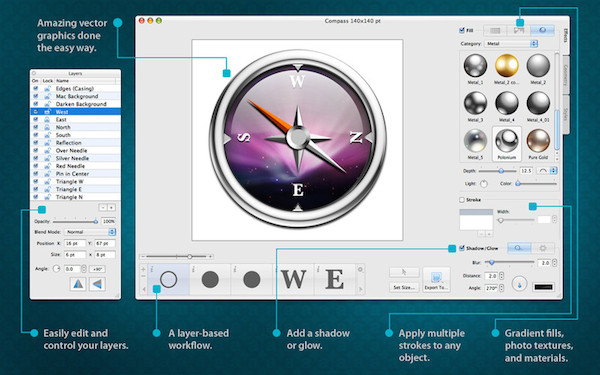Click the Distance value stepper
This screenshot has width=600, height=375.
pos(502,276)
